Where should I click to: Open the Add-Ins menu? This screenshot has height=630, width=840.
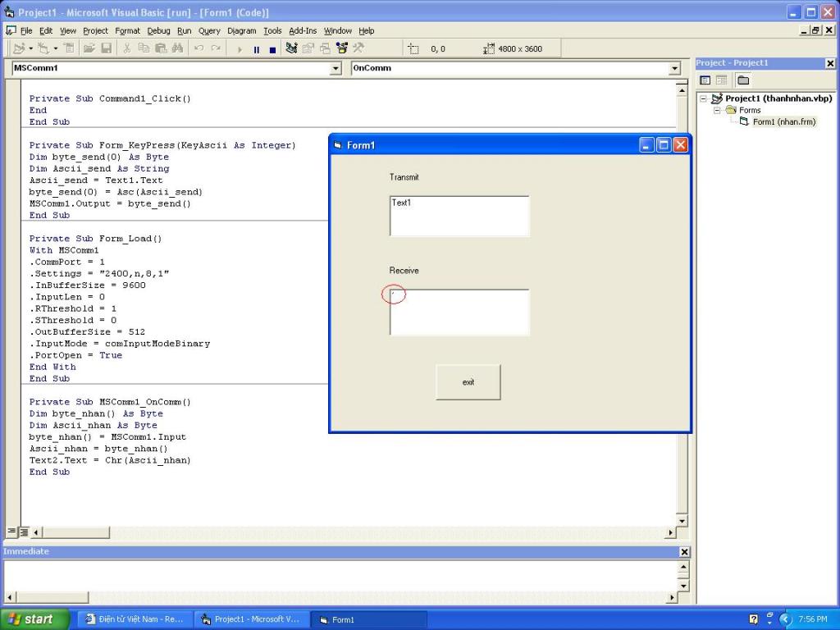coord(303,30)
